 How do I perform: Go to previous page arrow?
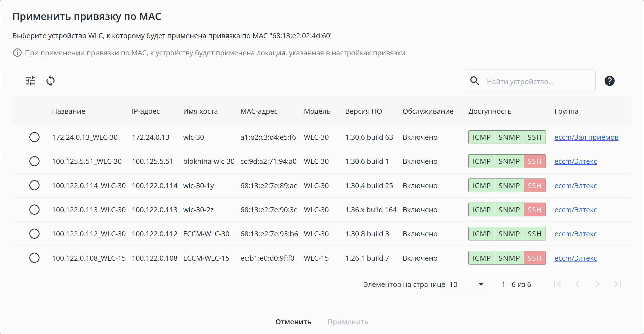[x=577, y=284]
